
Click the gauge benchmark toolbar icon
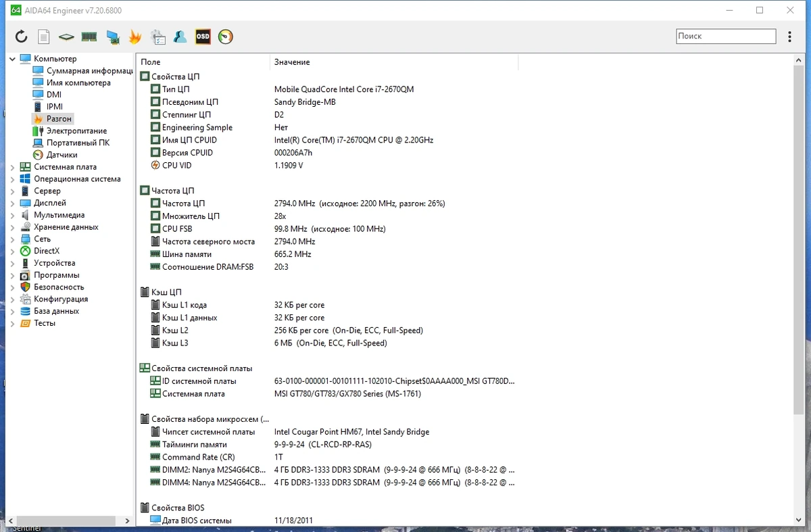pos(226,37)
